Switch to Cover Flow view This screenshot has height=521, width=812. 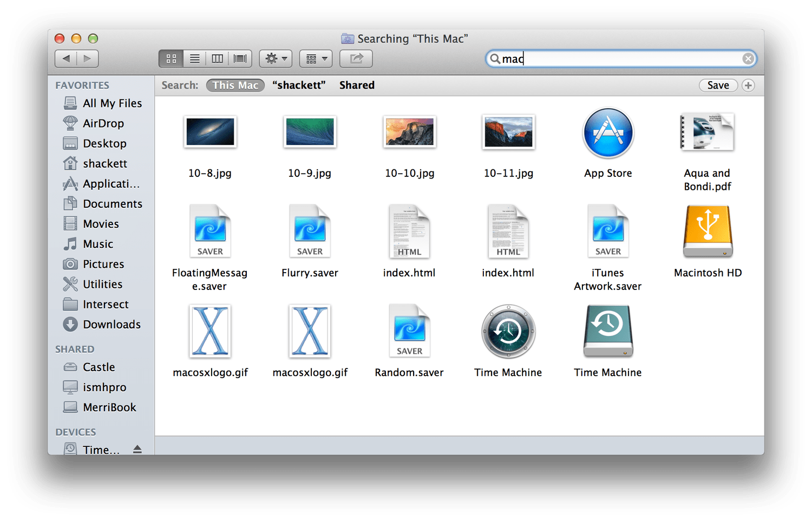click(x=240, y=58)
